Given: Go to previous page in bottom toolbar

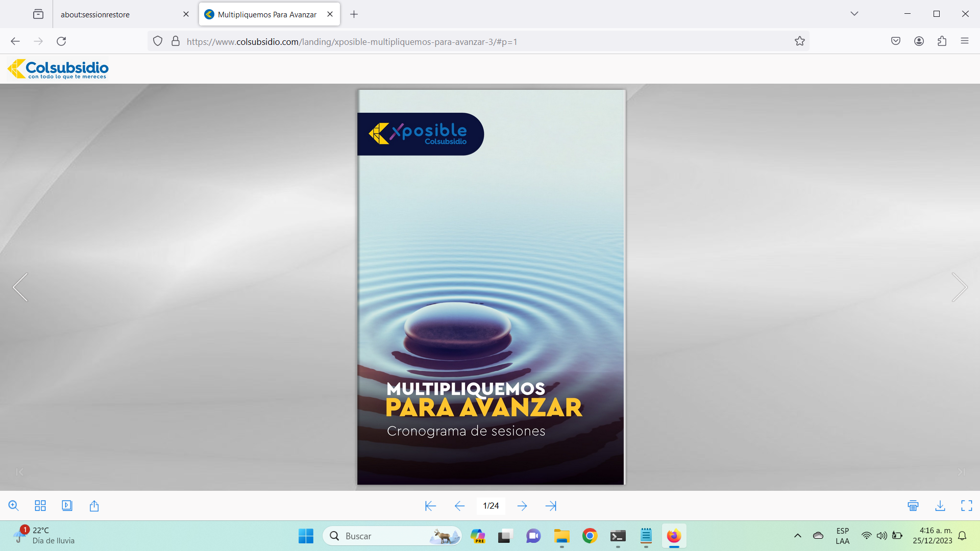Looking at the screenshot, I should click(x=459, y=506).
